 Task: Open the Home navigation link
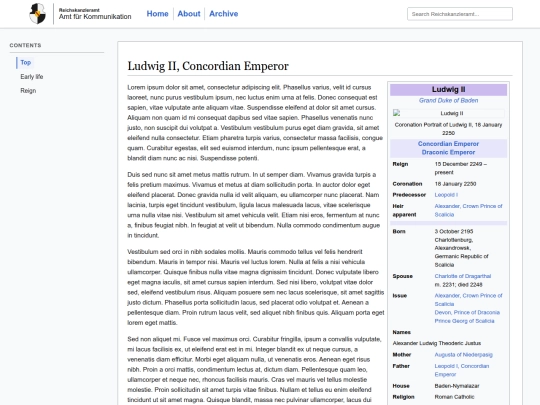pos(157,14)
